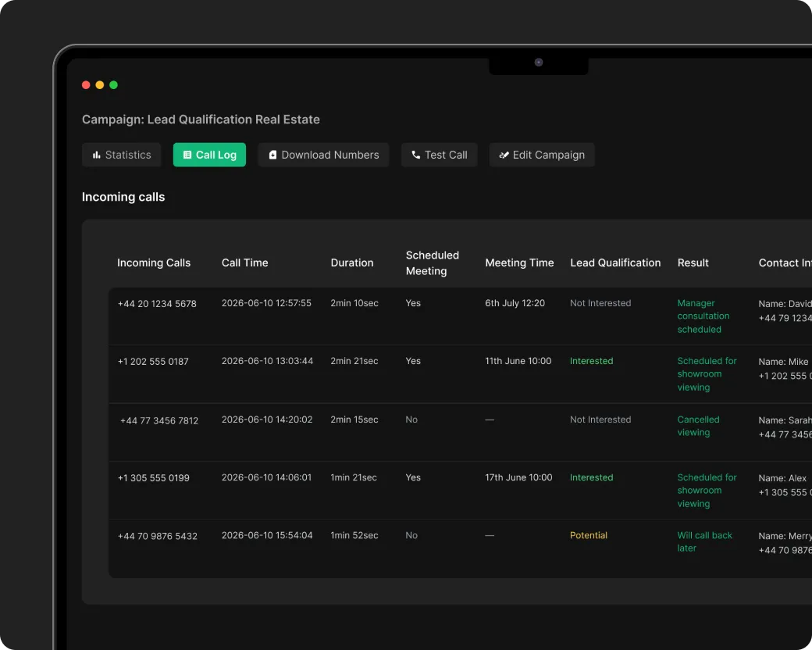The height and width of the screenshot is (650, 812).
Task: Click the yellow minimize window dot
Action: tap(100, 85)
